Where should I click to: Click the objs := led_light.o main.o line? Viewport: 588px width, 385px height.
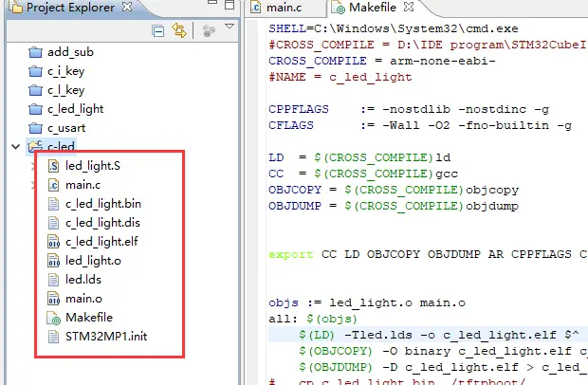(367, 302)
